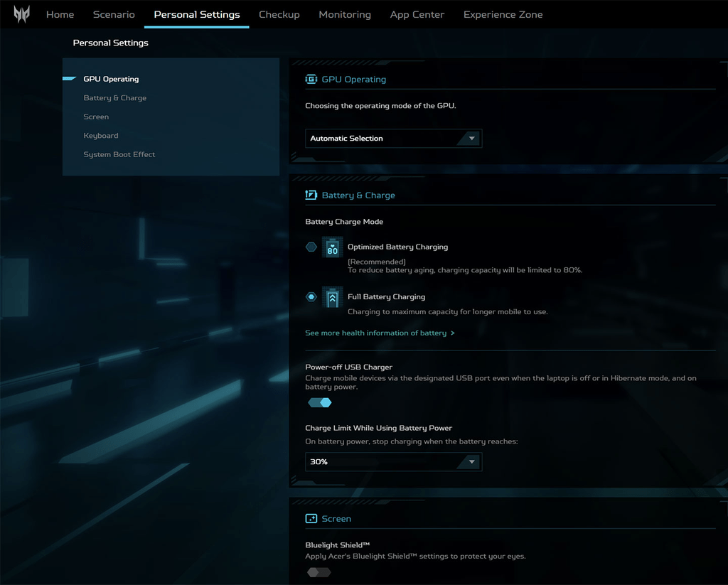This screenshot has height=585, width=728.
Task: Click the Battery & Charge section icon
Action: [x=311, y=195]
